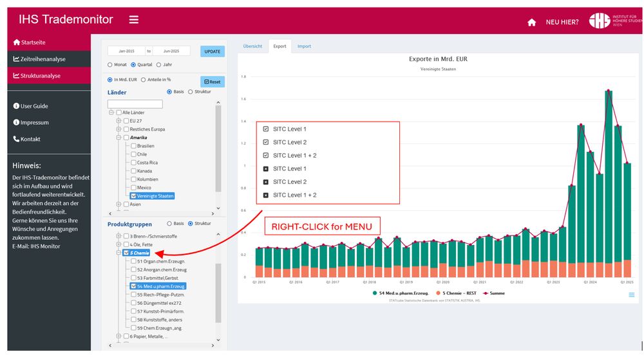Toggle the orange 5 Chemie – REST legend swatch
Screen dimensions: 644x357
[438, 293]
